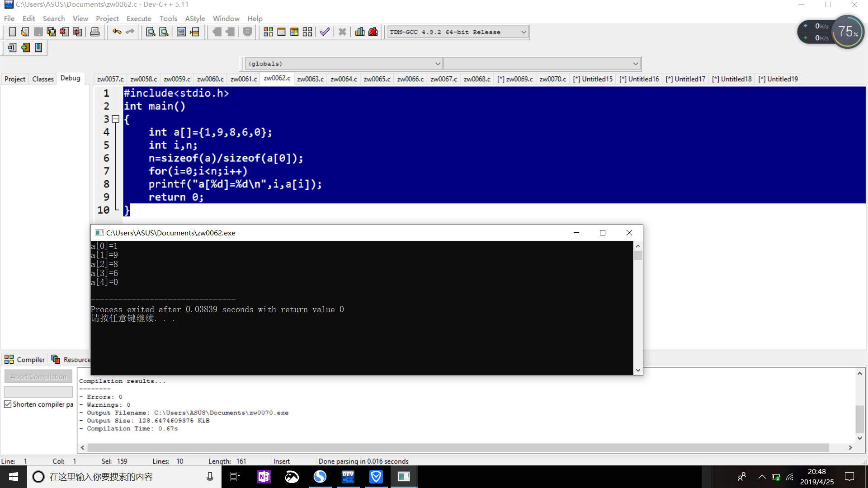This screenshot has height=488, width=868.
Task: Open Dev-C++ from the Windows taskbar
Action: (x=348, y=477)
